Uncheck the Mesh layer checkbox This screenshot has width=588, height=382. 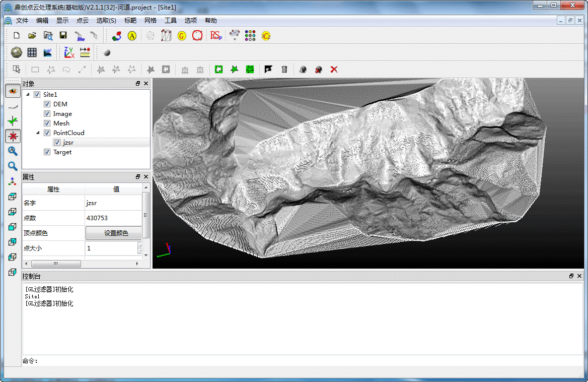[x=47, y=123]
